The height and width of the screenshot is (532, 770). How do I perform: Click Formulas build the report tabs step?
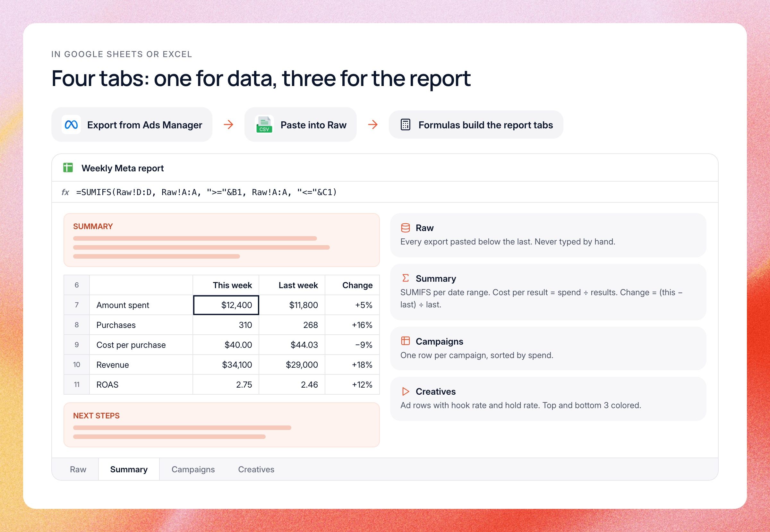click(476, 125)
